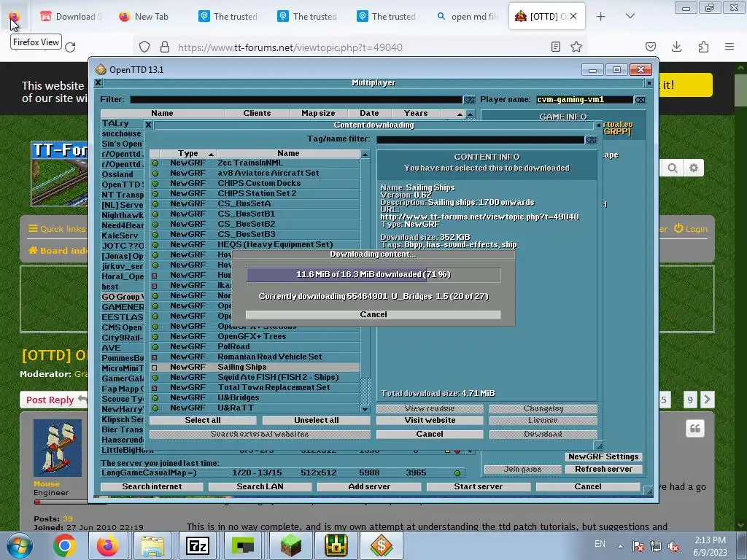Click the Tag/name filter input

tap(480, 139)
